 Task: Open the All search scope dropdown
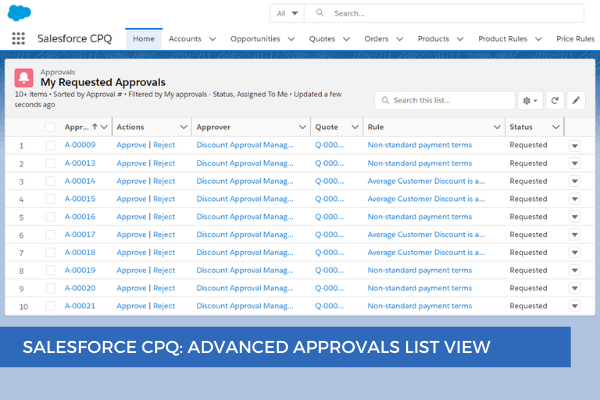pos(287,13)
